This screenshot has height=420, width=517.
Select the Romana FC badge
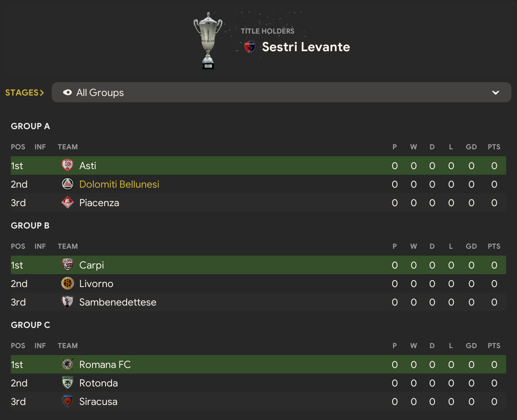click(x=68, y=364)
